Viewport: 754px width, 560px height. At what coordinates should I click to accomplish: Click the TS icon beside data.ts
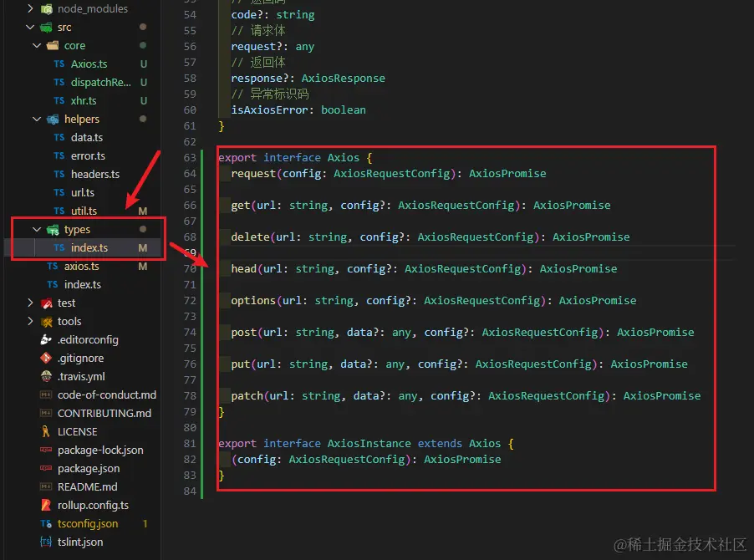click(59, 137)
